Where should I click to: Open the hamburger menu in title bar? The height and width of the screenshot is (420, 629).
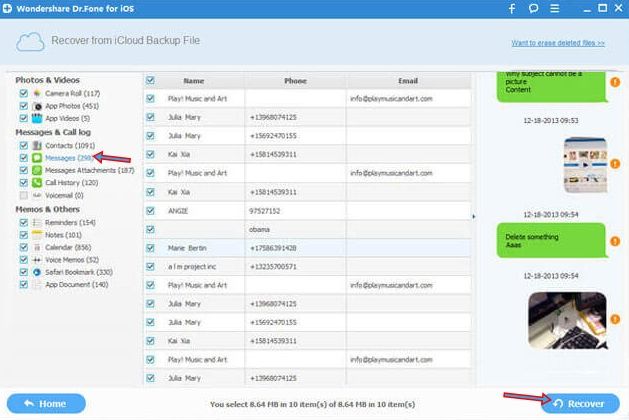coord(554,8)
